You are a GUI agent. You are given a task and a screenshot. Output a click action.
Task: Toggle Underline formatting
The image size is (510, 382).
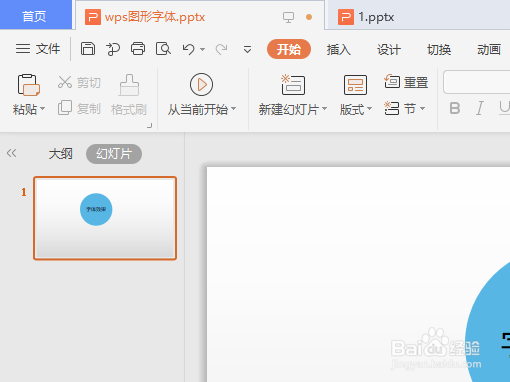coord(504,108)
